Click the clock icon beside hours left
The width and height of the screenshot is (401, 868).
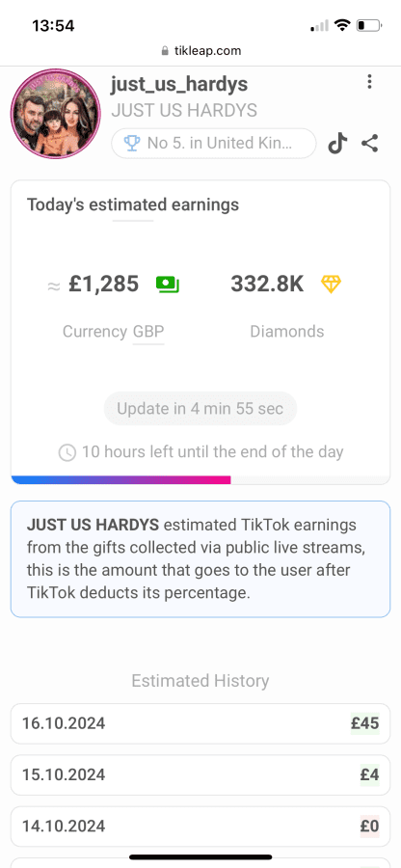click(x=67, y=452)
